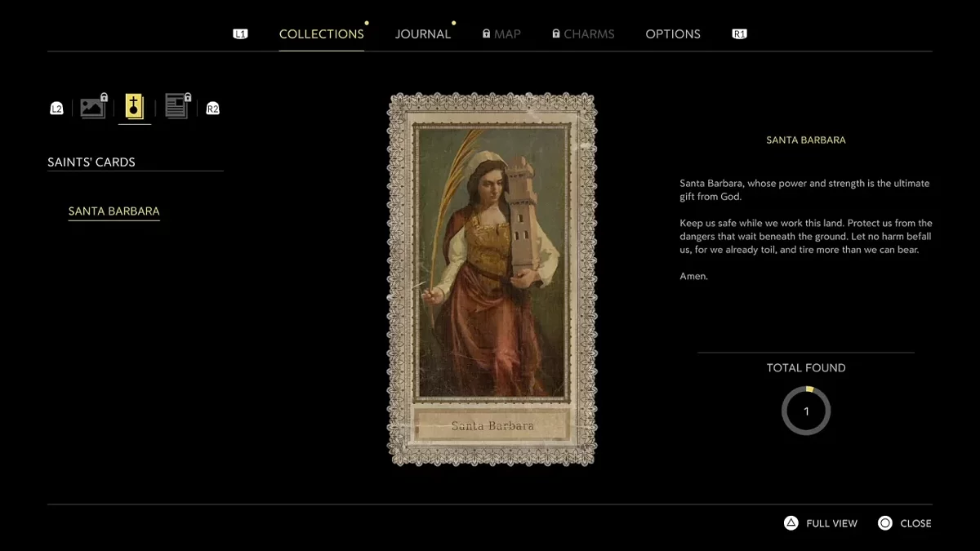Select CLOSE to exit the menu
This screenshot has width=980, height=551.
(915, 523)
